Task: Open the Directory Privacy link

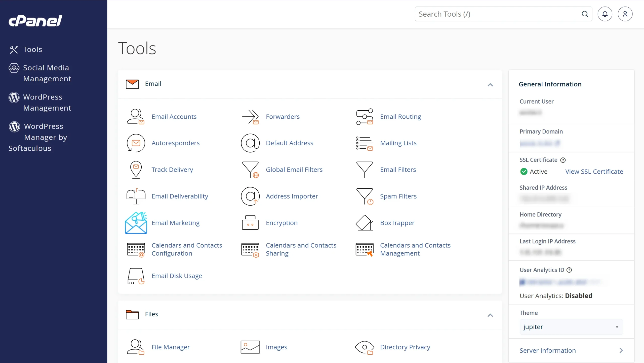Action: pos(405,347)
